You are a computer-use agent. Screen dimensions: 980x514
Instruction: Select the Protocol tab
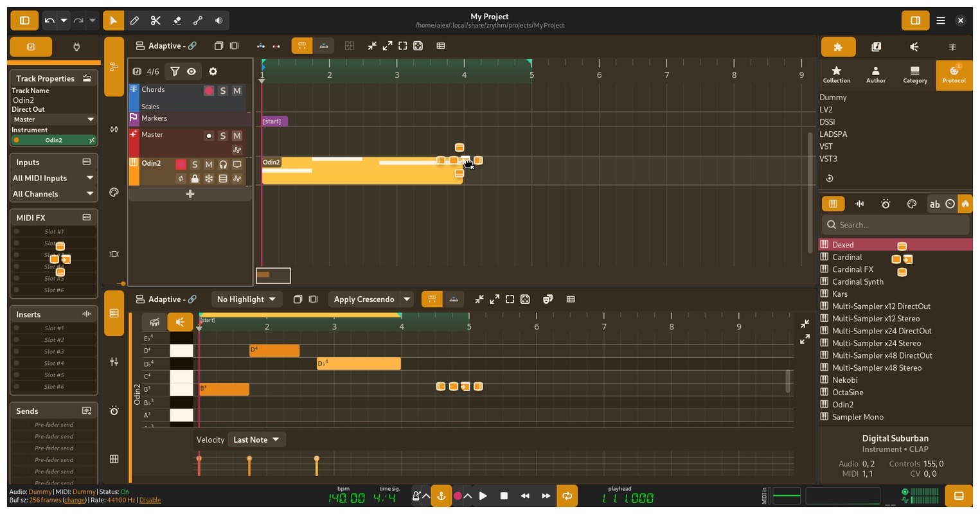click(954, 75)
